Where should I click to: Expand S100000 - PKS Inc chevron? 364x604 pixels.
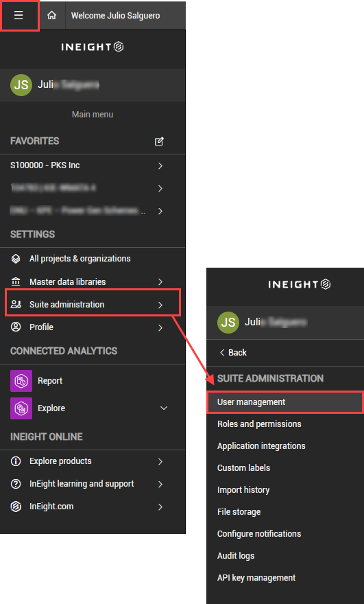pos(160,165)
